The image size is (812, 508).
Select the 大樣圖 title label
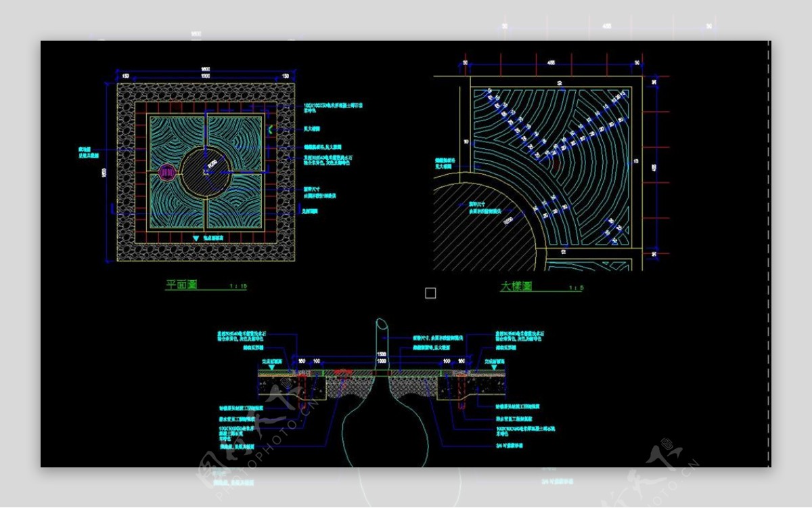tap(516, 286)
